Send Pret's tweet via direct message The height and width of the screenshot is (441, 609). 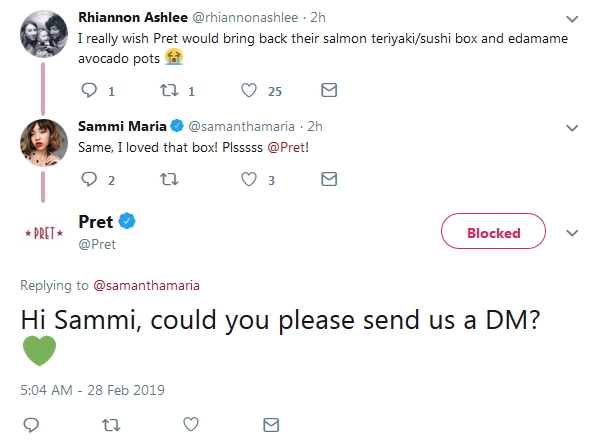tap(270, 425)
